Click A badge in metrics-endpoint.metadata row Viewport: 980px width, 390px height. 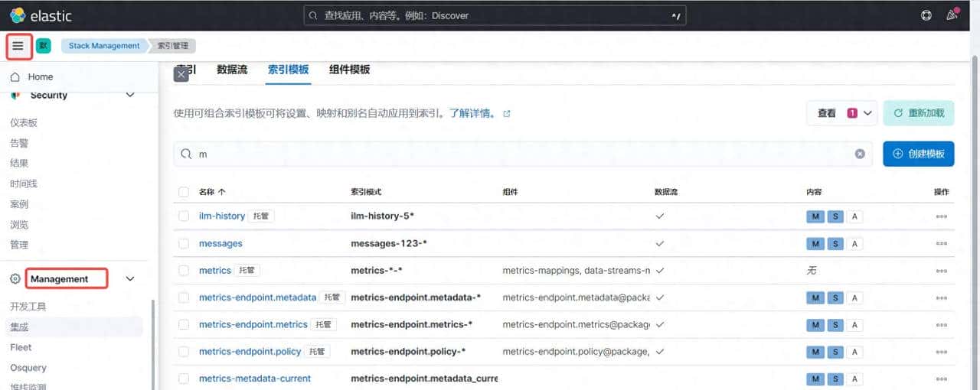854,297
